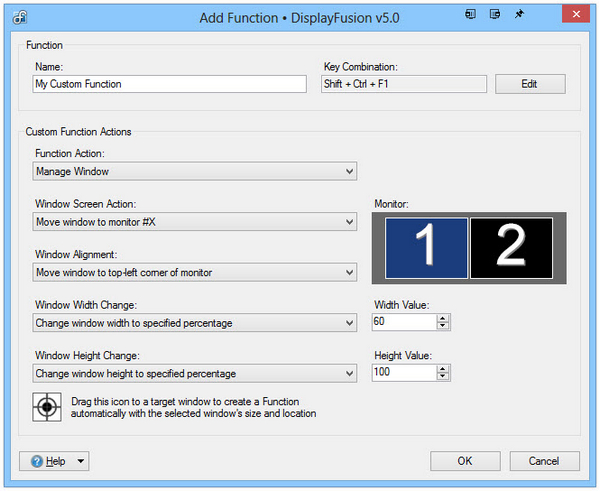Open the Window Height Change dropdown

[x=195, y=373]
